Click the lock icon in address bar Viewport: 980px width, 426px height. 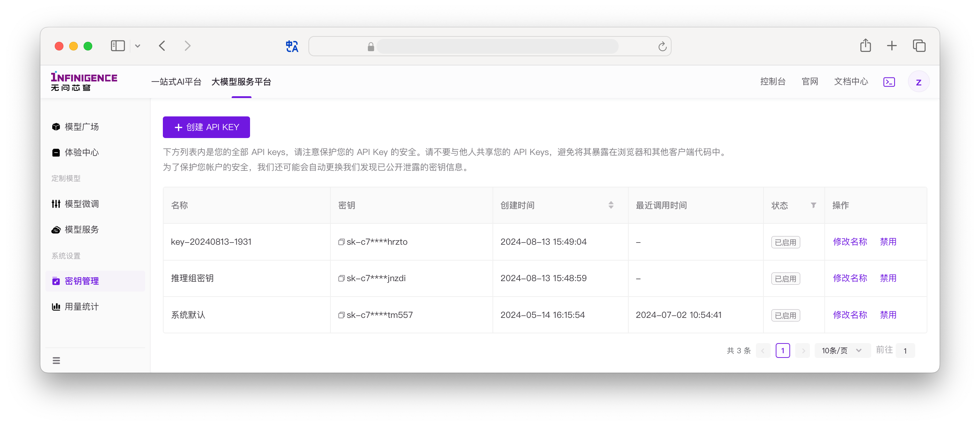point(370,46)
